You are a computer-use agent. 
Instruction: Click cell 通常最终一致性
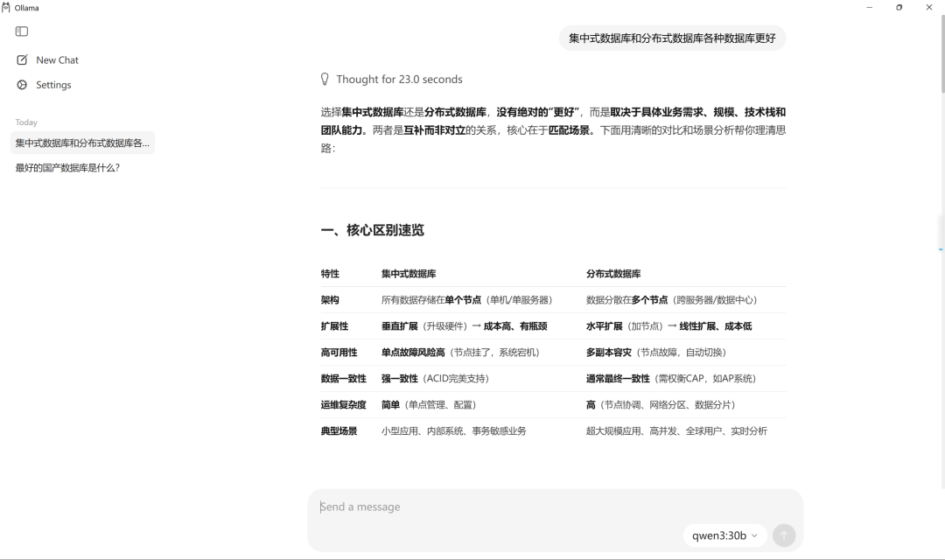click(x=671, y=379)
